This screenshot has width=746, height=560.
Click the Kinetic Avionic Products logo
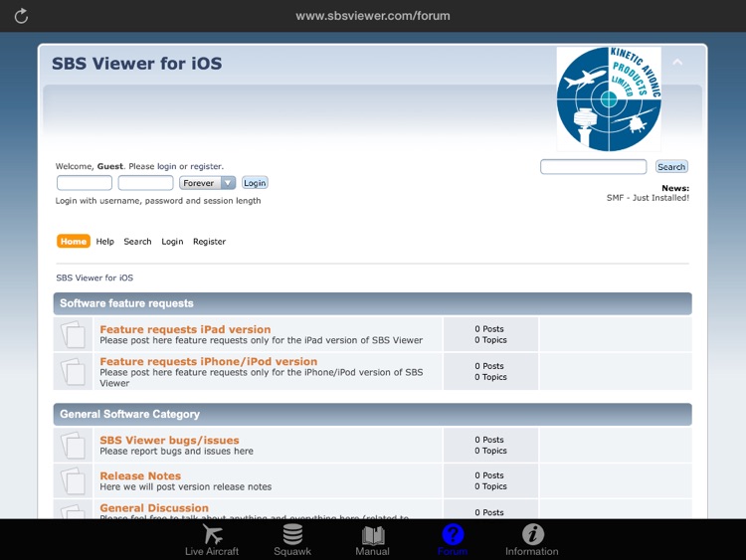(609, 98)
